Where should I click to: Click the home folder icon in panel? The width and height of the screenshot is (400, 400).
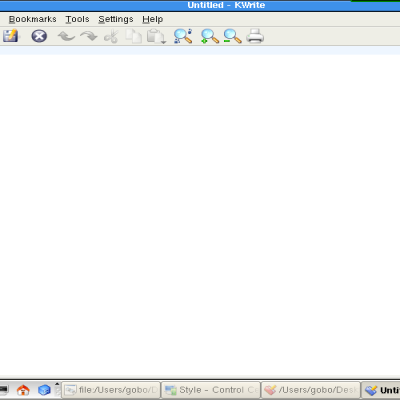coord(23,390)
